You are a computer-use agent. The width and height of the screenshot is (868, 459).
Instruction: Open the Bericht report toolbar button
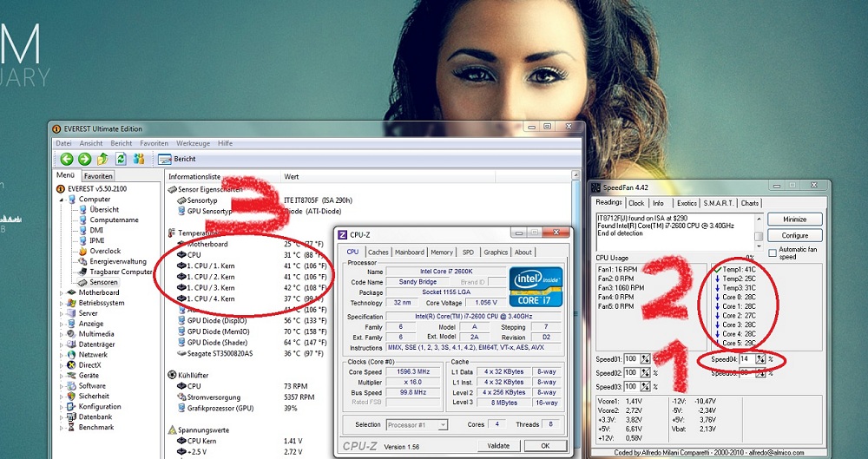(x=176, y=159)
